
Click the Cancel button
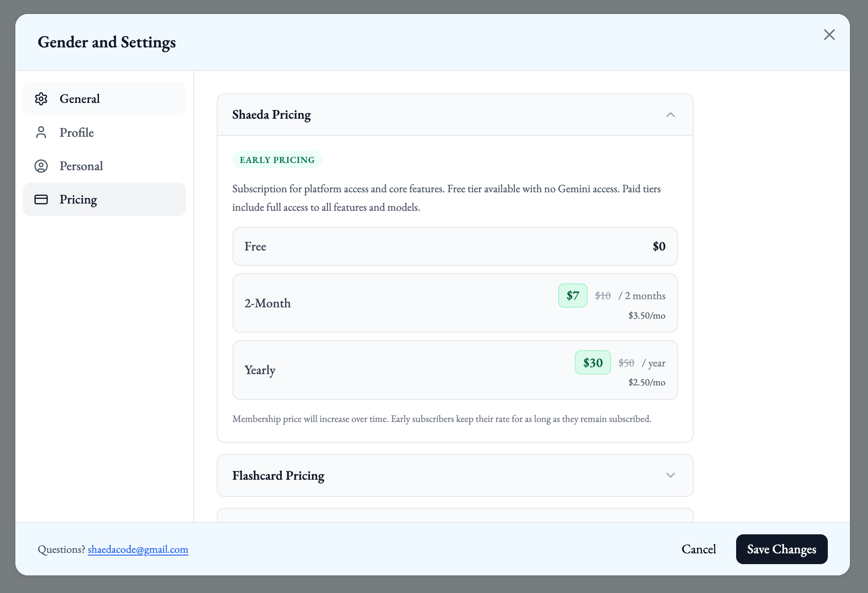[699, 549]
